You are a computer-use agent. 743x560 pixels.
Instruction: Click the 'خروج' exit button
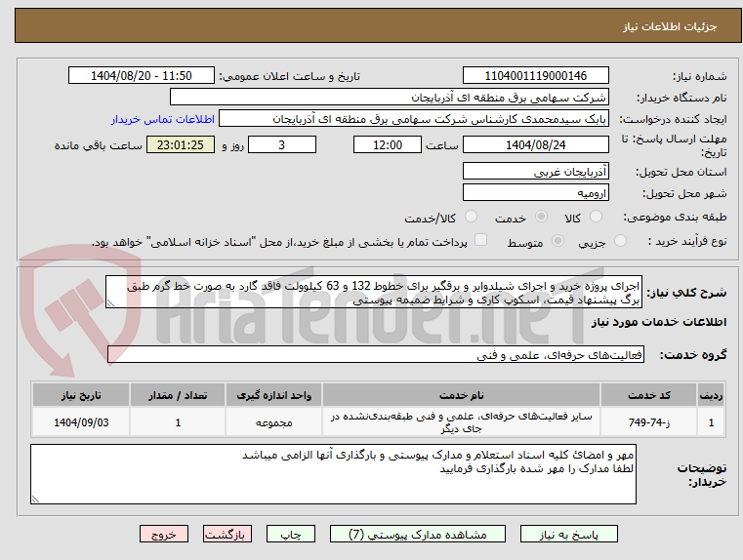pos(163,534)
